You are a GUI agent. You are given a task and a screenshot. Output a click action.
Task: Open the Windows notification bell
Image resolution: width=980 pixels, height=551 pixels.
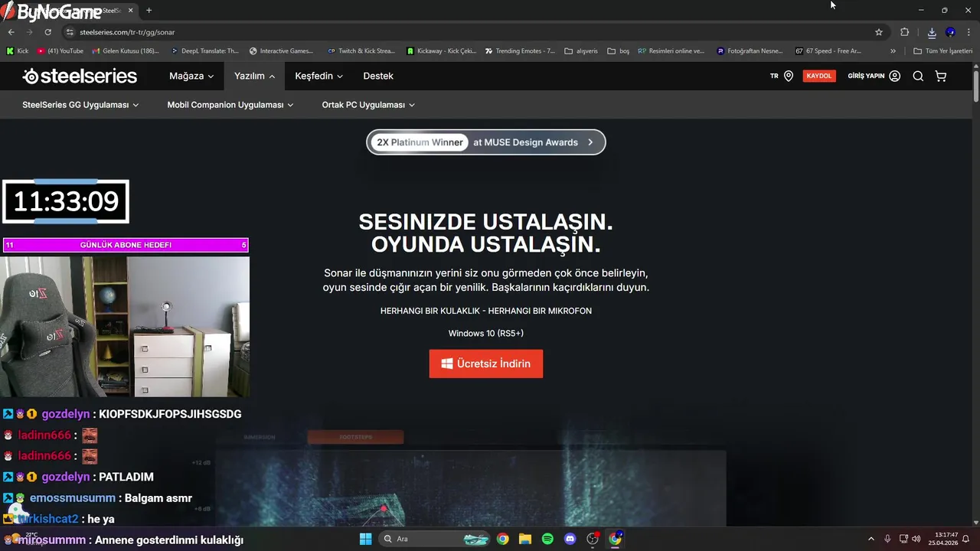click(x=966, y=539)
